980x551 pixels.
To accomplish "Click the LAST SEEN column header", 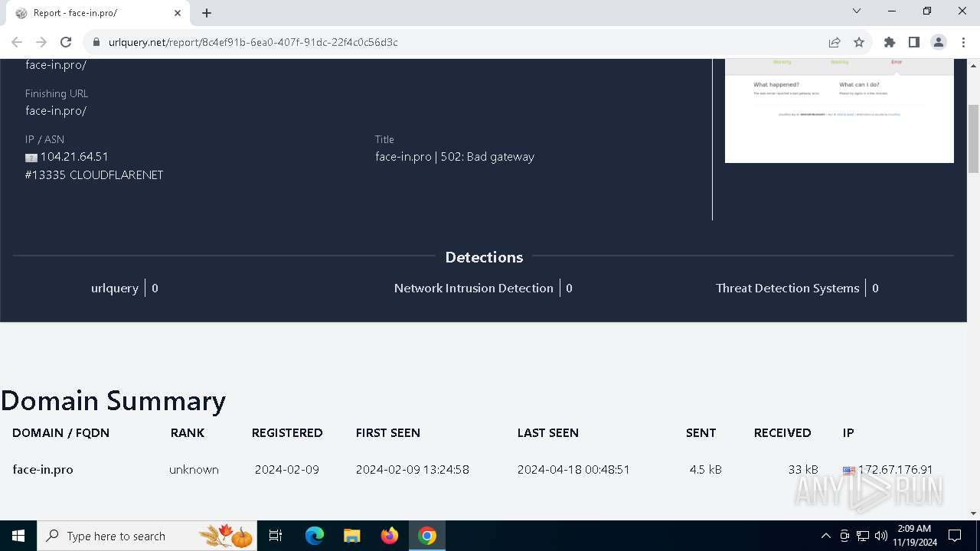I will click(548, 432).
